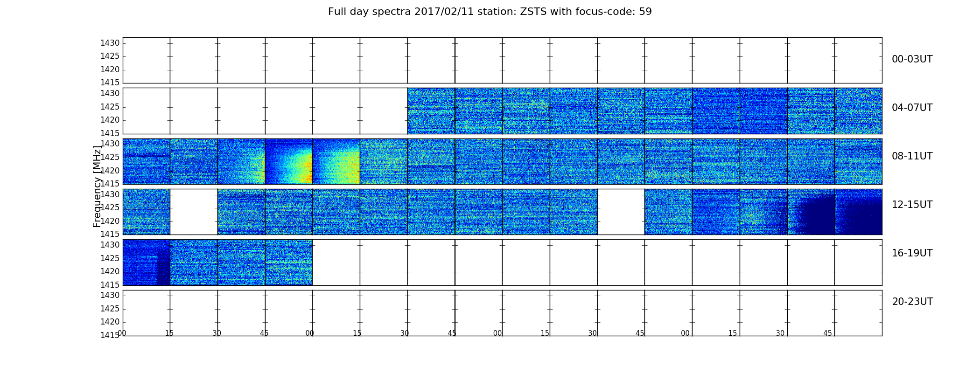Click the 1430 tick in the 04-07UT row
This screenshot has width=980, height=373.
[110, 94]
